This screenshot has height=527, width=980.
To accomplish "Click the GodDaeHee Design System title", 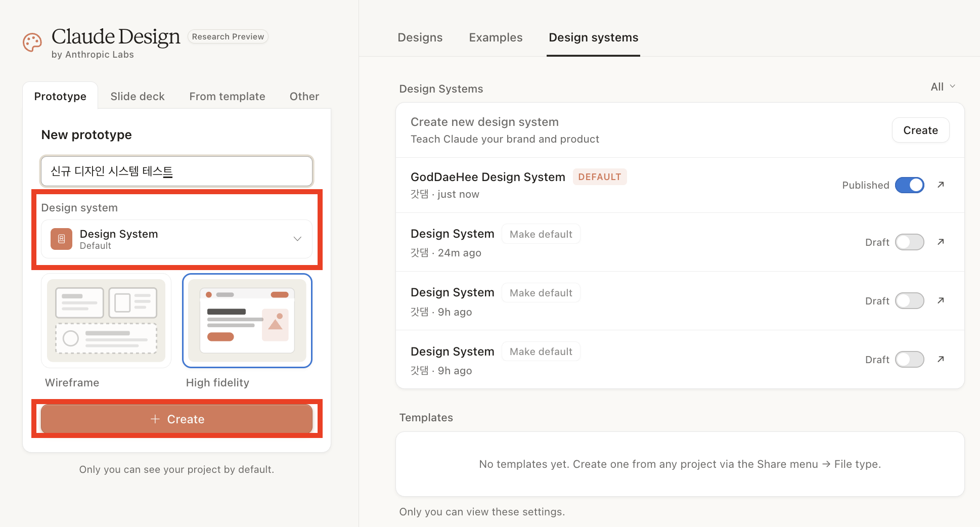I will click(x=487, y=177).
